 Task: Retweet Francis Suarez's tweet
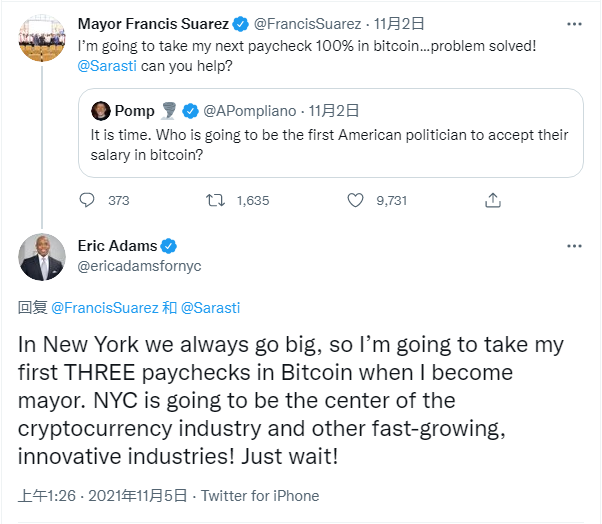[214, 200]
